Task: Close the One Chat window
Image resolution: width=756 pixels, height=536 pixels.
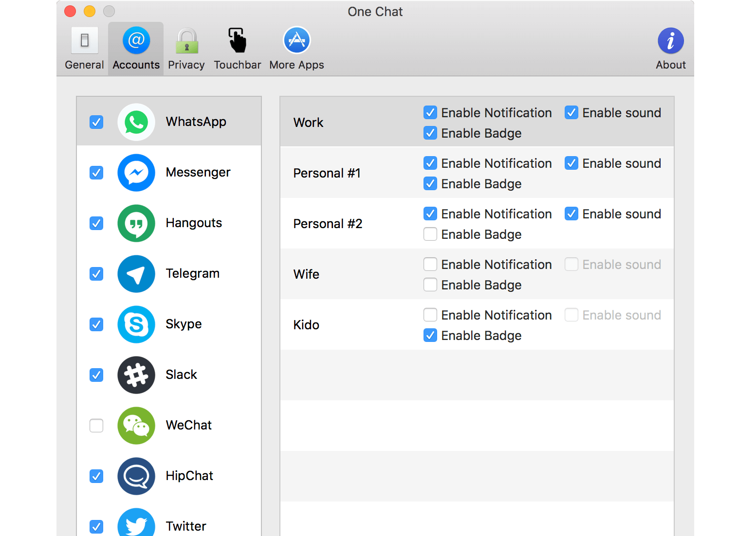Action: click(70, 11)
